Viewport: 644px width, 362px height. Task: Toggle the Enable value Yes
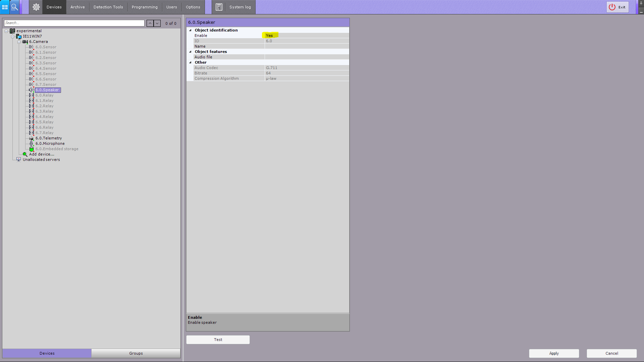coord(270,36)
